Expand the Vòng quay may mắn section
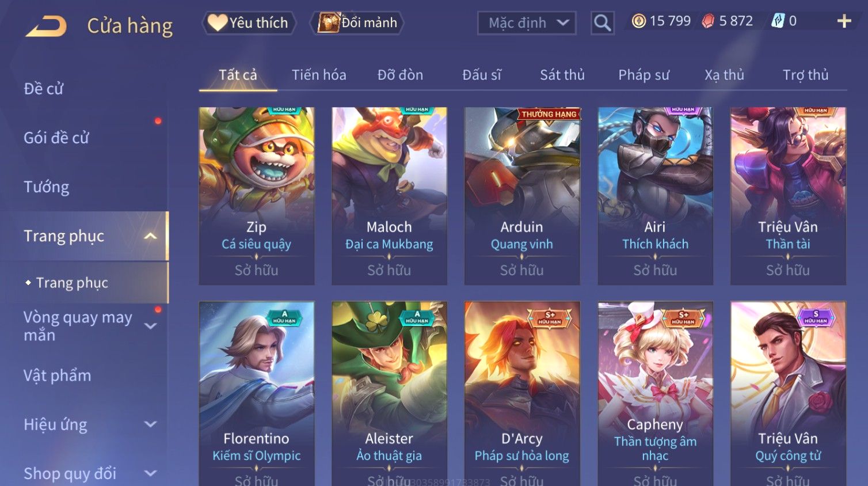Image resolution: width=868 pixels, height=486 pixels. 150,326
